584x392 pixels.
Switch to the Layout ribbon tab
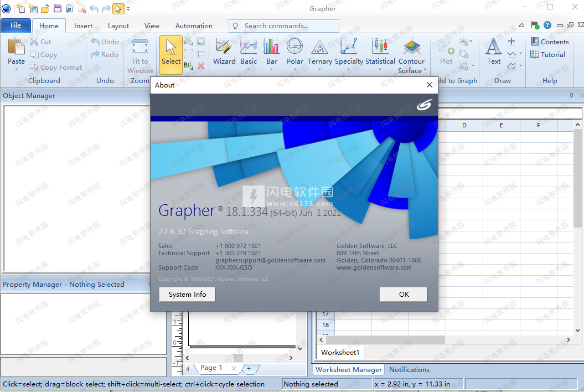pyautogui.click(x=118, y=25)
